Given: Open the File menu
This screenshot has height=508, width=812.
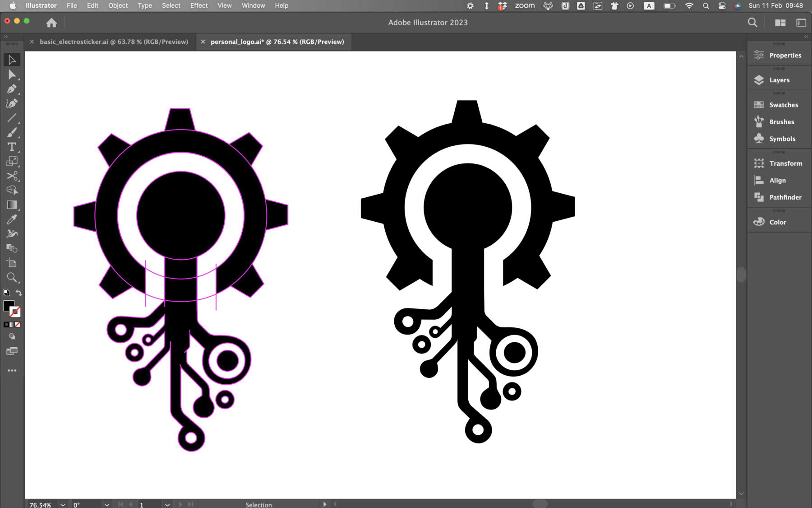Looking at the screenshot, I should (x=72, y=5).
